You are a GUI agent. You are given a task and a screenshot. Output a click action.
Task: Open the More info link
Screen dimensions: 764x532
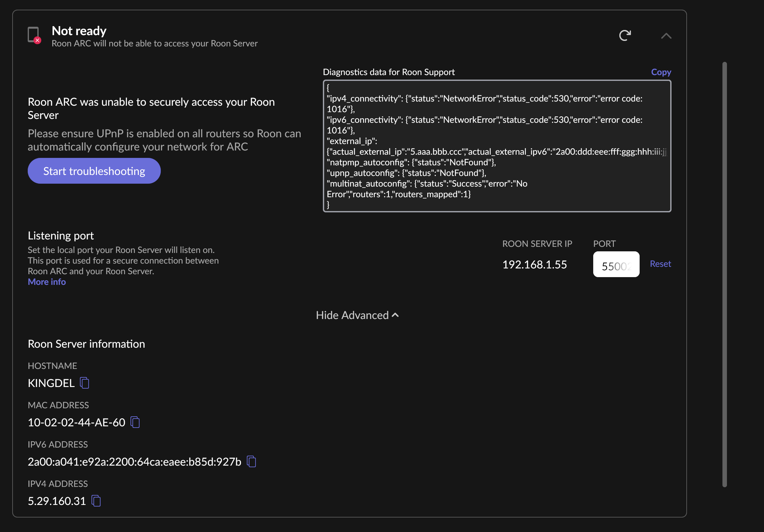pos(47,282)
